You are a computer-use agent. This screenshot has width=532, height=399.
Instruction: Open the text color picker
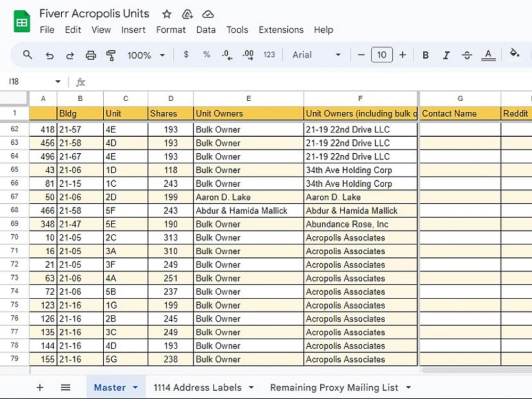click(488, 55)
